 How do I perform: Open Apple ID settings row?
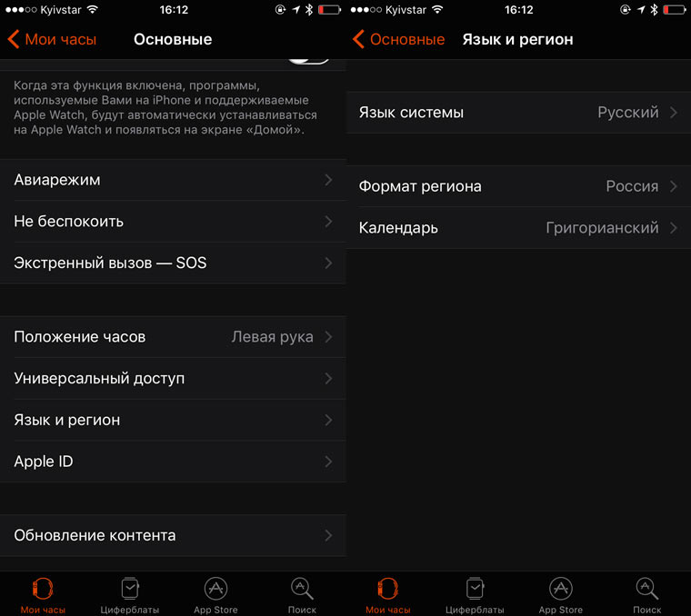173,462
